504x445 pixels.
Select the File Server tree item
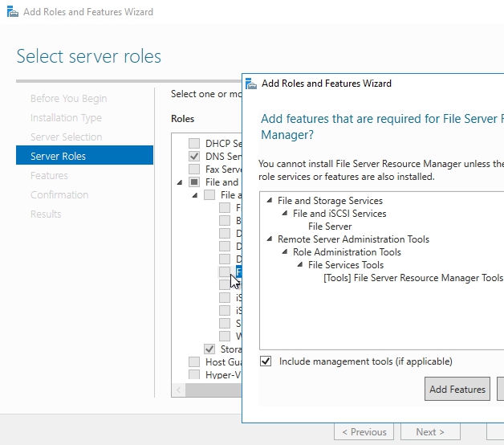click(330, 227)
